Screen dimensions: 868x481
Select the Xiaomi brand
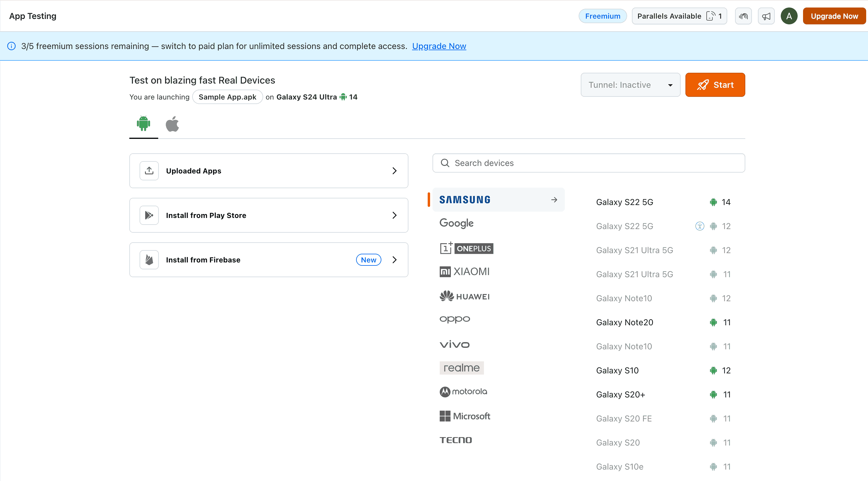[465, 271]
